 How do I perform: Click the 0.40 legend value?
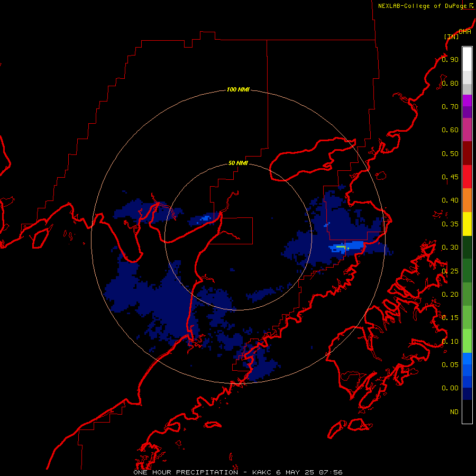click(x=450, y=200)
